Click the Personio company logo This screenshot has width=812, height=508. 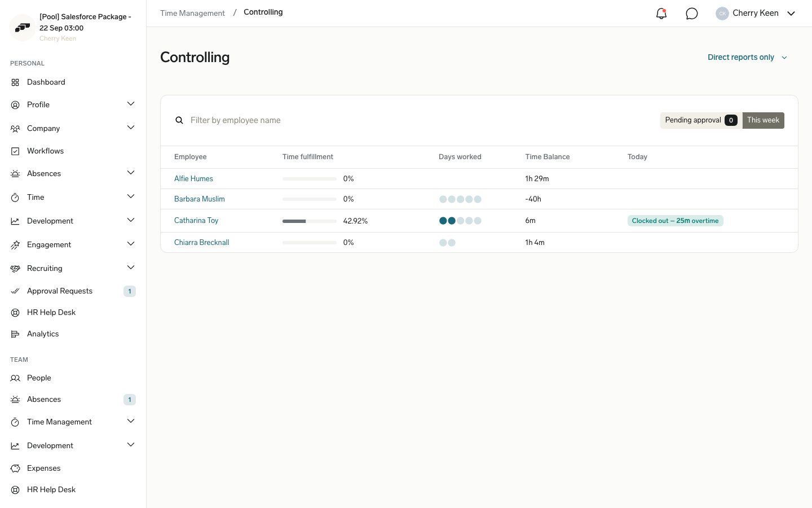tap(23, 27)
